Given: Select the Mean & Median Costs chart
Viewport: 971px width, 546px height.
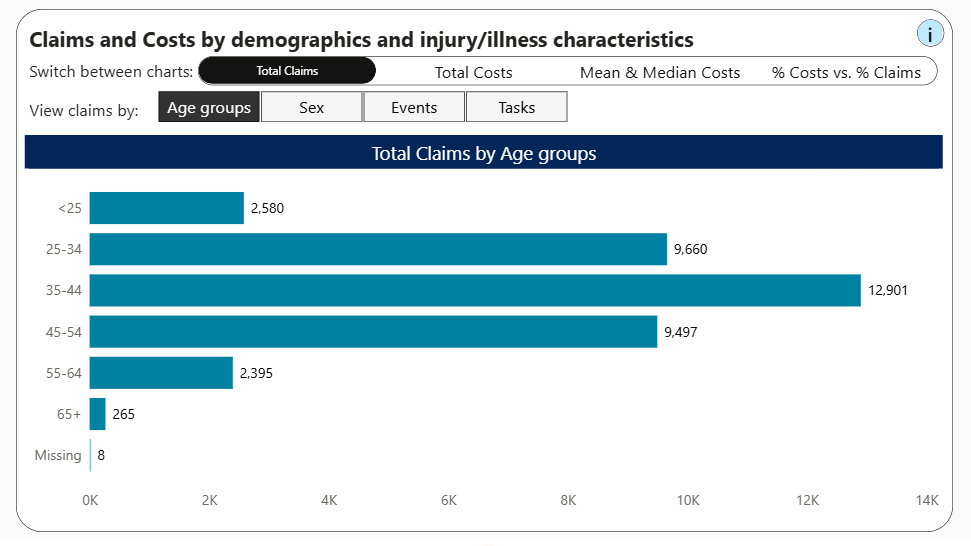Looking at the screenshot, I should coord(660,72).
